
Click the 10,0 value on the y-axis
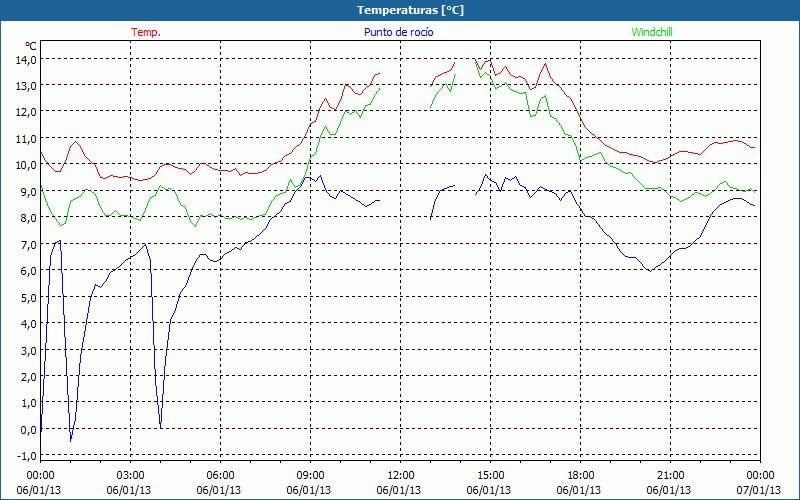[26, 165]
